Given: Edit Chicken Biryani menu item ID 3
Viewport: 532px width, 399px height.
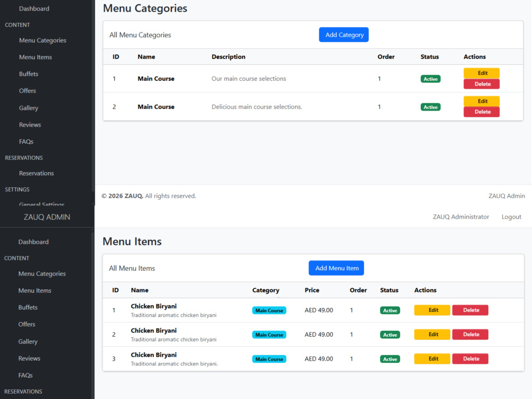Looking at the screenshot, I should tap(432, 359).
